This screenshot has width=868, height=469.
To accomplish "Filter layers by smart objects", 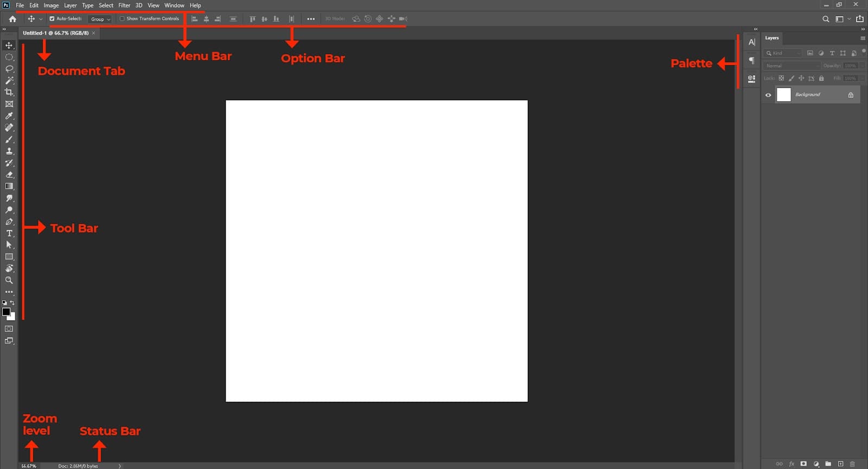I will pyautogui.click(x=853, y=53).
